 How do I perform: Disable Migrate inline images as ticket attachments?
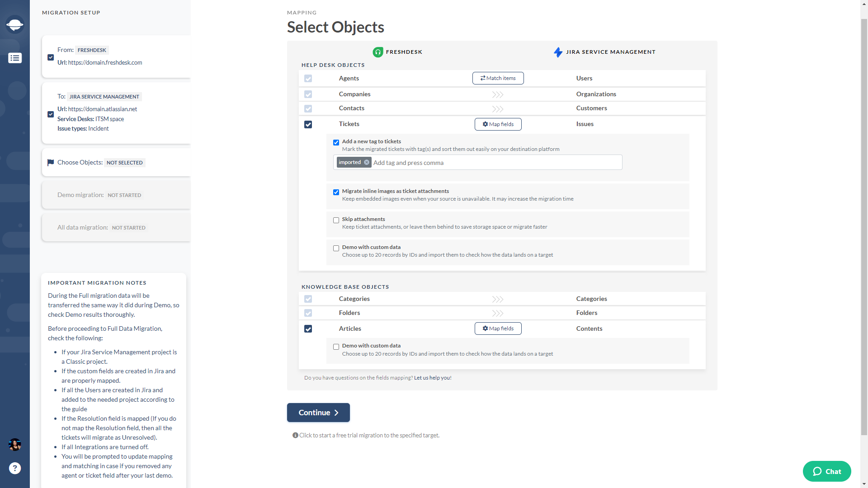click(336, 192)
